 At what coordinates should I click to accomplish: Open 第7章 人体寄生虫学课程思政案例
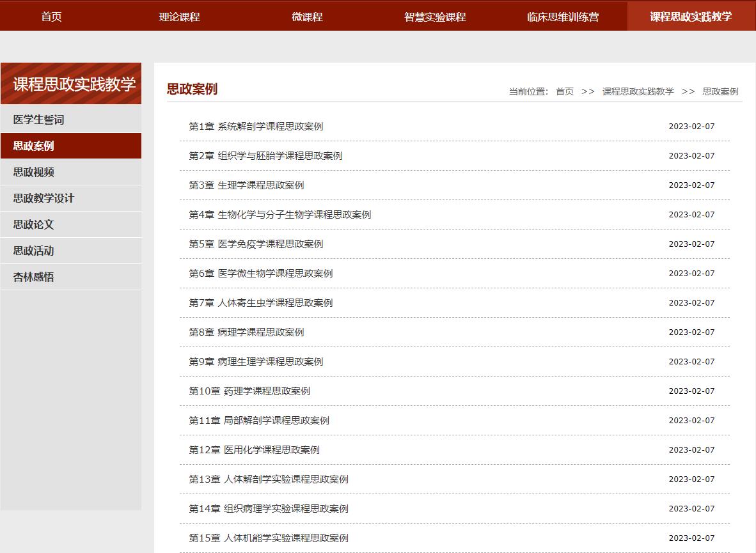(260, 303)
